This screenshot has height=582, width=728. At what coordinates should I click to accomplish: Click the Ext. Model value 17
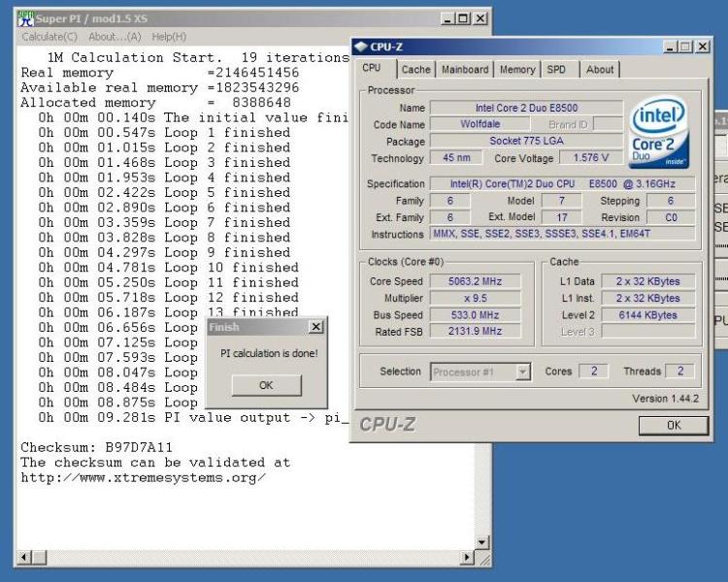click(562, 217)
